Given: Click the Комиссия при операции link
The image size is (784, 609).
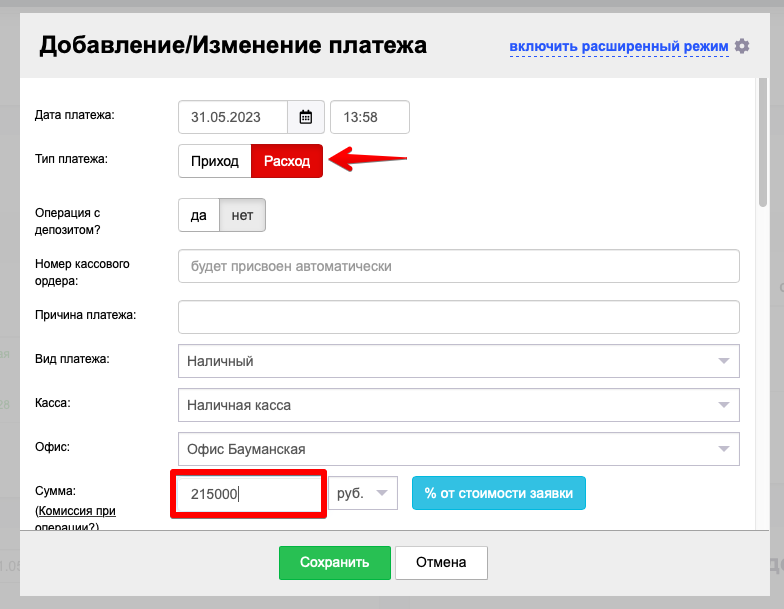Looking at the screenshot, I should (75, 519).
